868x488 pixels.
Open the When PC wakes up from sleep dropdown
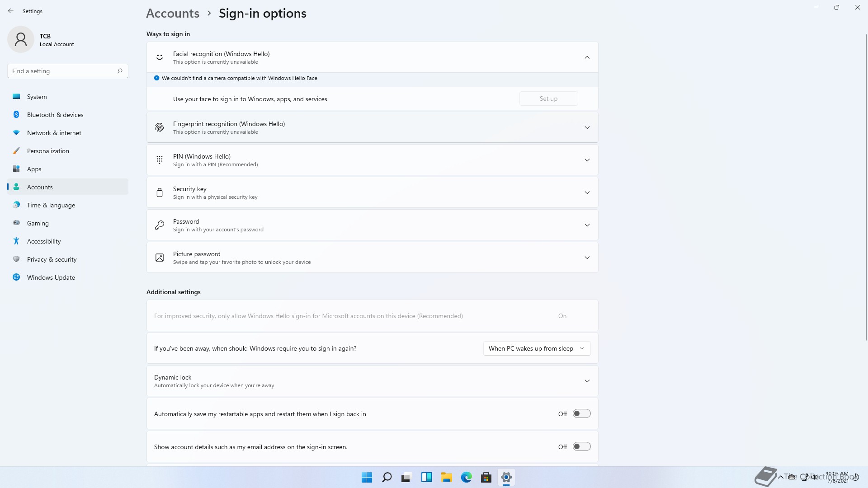tap(537, 348)
